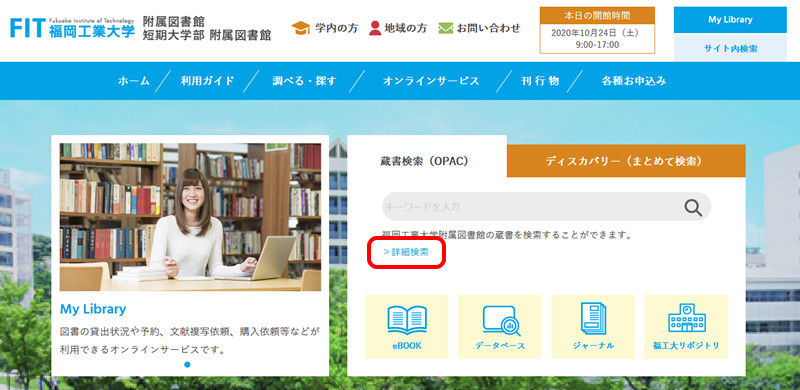
Task: Click the My Library description text
Action: point(190,341)
